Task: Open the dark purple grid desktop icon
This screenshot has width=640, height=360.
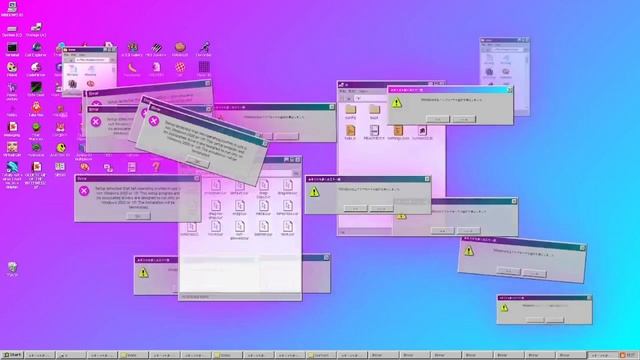Action: [x=204, y=67]
